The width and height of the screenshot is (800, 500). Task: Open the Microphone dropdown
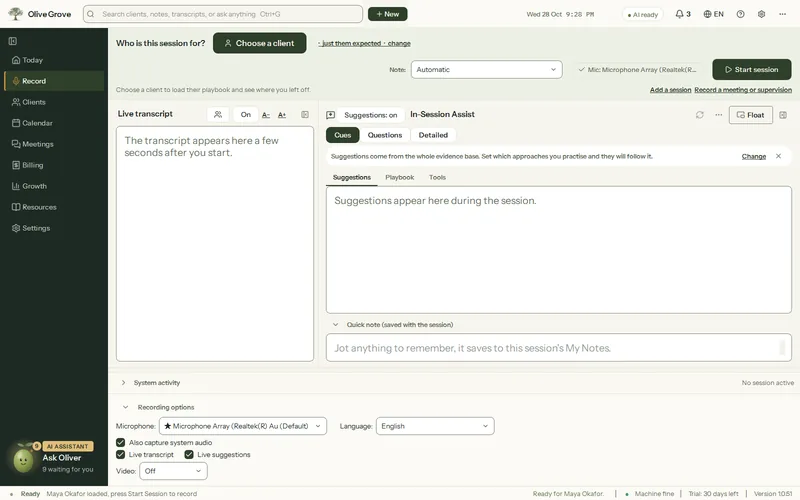[243, 426]
